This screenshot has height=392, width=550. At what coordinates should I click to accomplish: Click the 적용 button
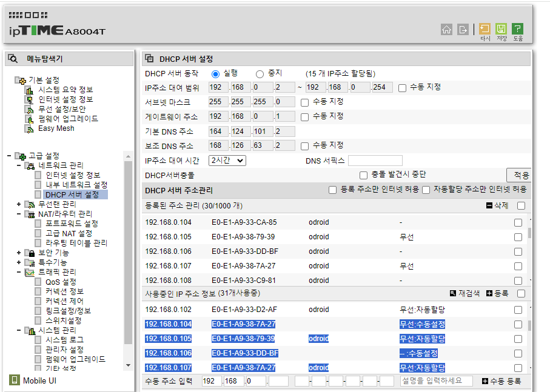[520, 175]
